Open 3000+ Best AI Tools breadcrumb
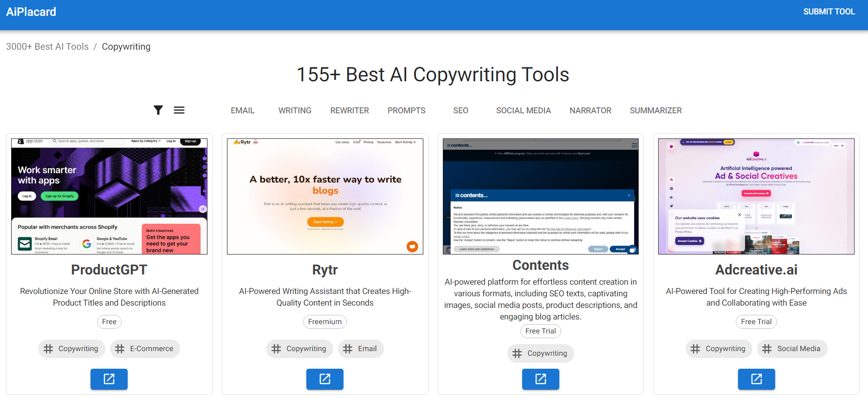The width and height of the screenshot is (868, 398). coord(47,46)
